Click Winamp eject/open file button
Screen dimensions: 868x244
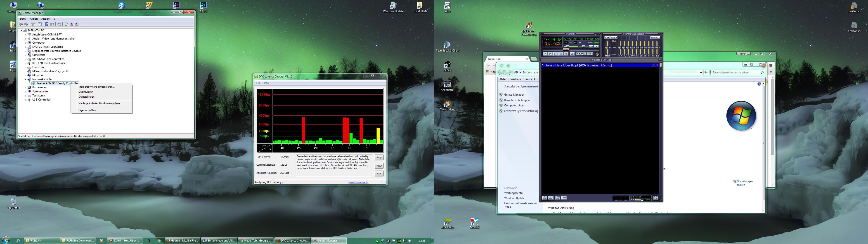(572, 54)
